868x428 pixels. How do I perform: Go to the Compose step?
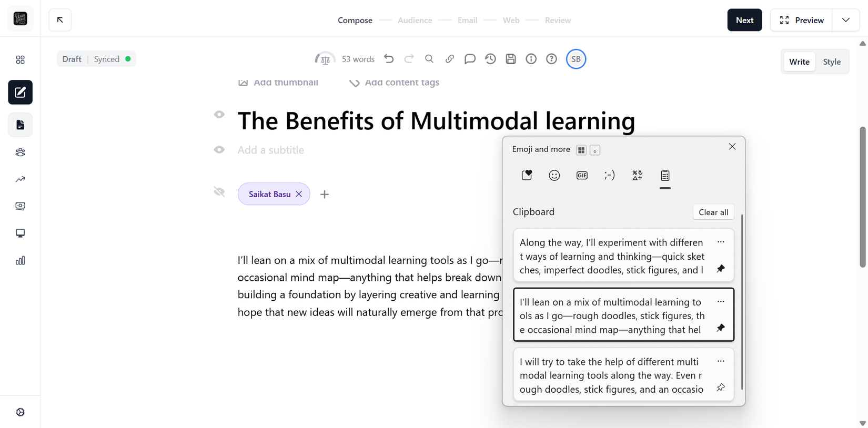coord(355,20)
